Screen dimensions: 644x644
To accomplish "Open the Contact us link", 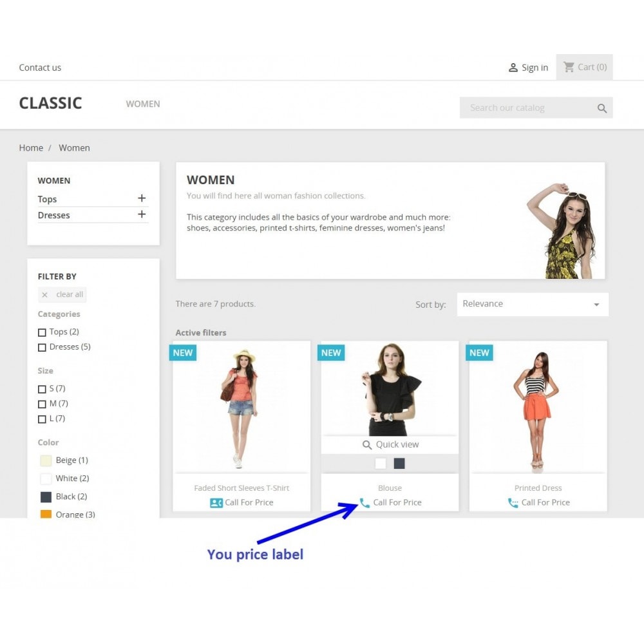I will [x=40, y=68].
